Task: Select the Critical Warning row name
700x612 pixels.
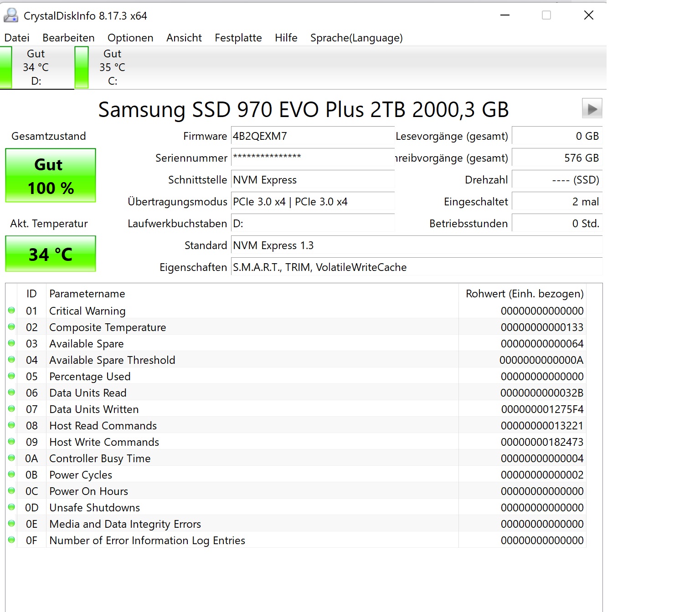Action: coord(87,311)
